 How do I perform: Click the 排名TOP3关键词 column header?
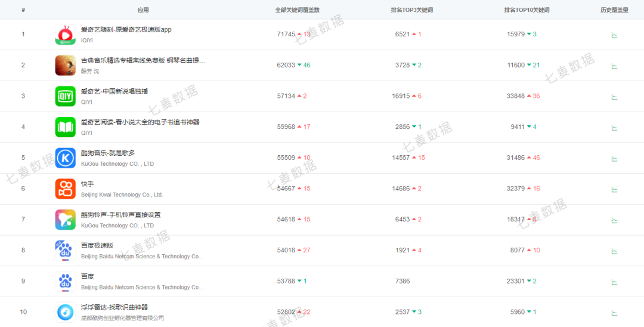[x=412, y=10]
